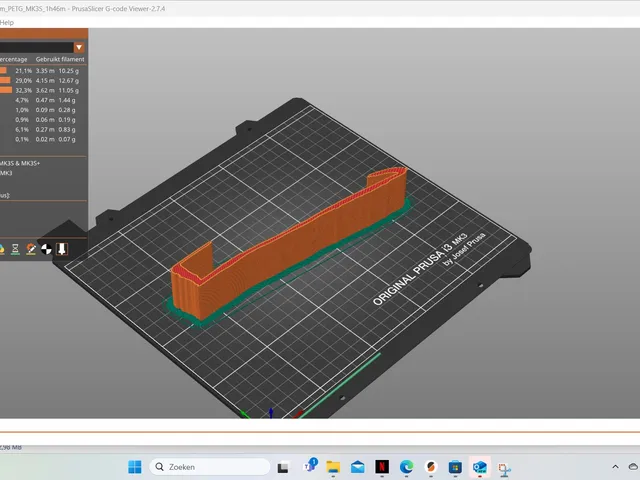Toggle center of gravity marker icon

46,249
